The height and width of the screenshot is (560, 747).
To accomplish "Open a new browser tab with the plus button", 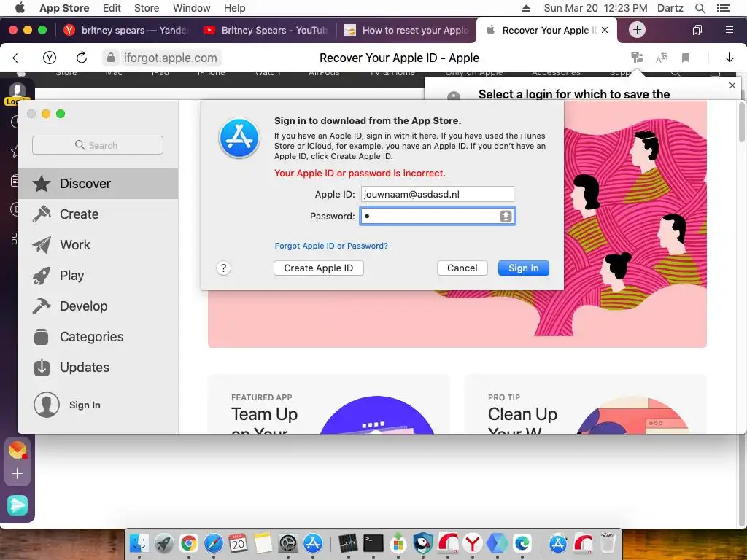I will [637, 29].
